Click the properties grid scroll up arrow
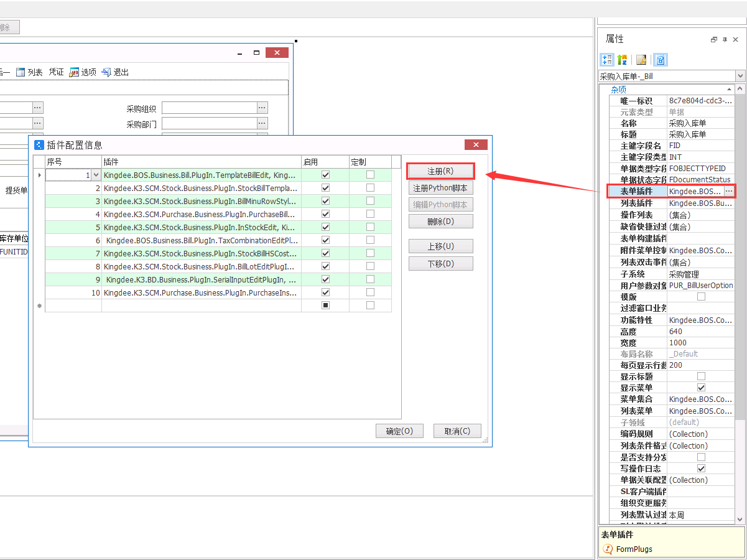747x560 pixels. (x=740, y=90)
